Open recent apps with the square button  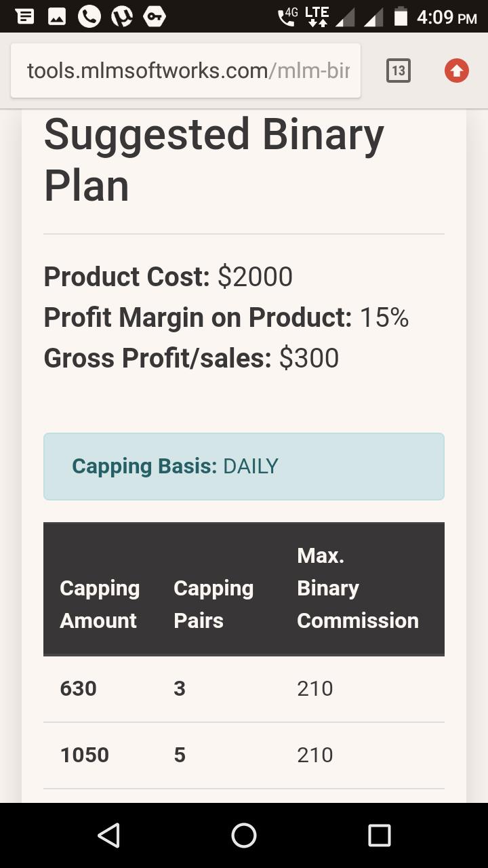click(379, 835)
